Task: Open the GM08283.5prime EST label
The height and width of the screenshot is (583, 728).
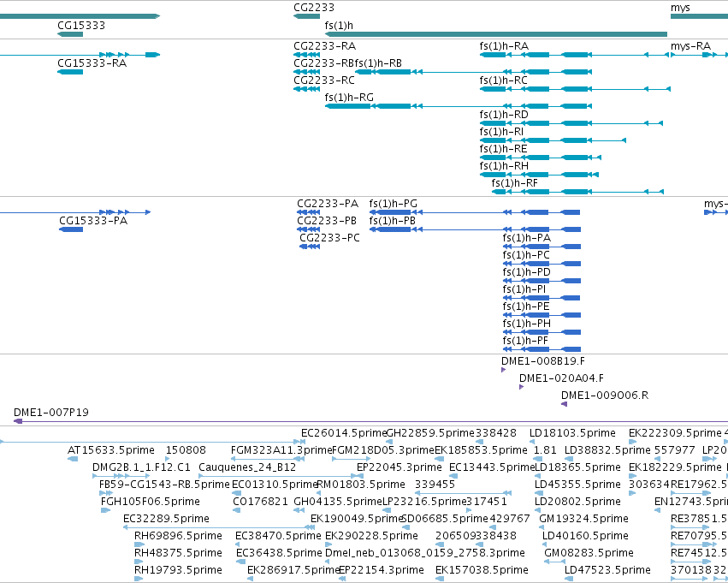Action: click(589, 554)
